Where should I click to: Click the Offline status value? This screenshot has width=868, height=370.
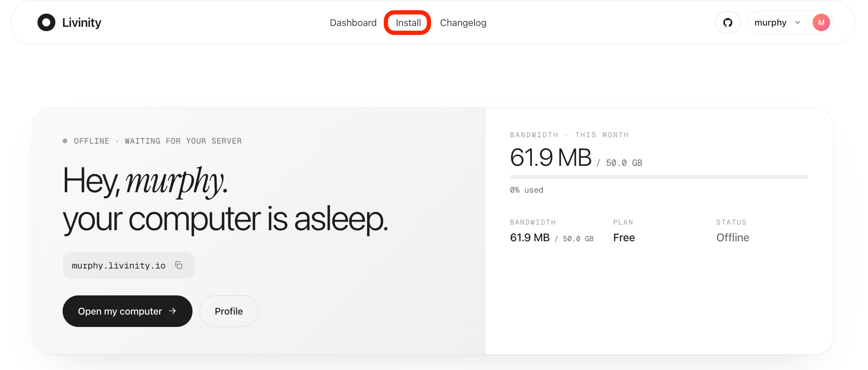pos(733,237)
